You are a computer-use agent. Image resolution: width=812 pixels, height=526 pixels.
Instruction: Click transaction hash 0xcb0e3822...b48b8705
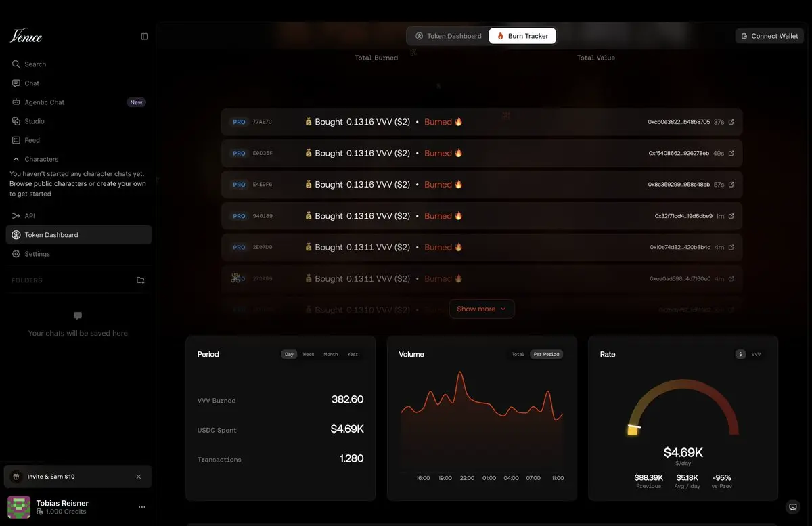679,122
